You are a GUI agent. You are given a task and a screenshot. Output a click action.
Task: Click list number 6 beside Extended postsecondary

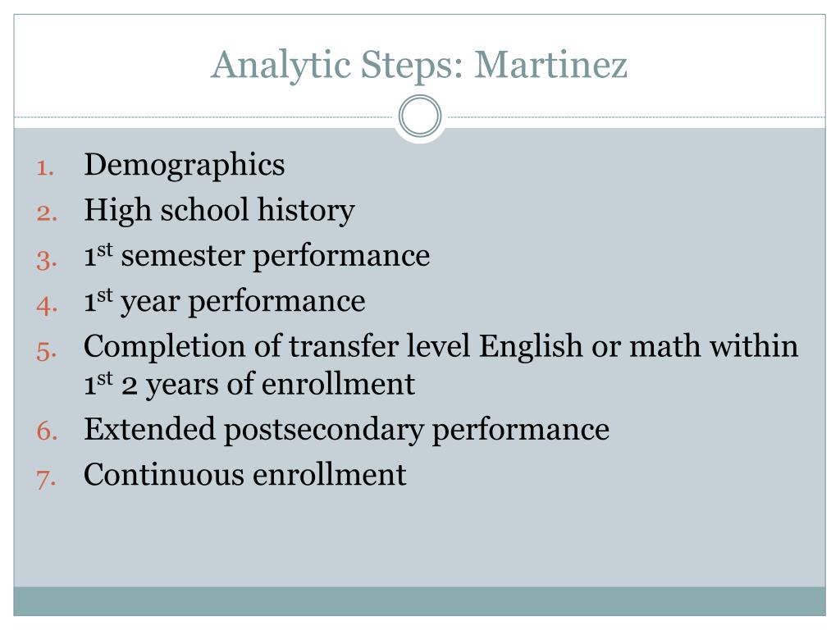(47, 431)
